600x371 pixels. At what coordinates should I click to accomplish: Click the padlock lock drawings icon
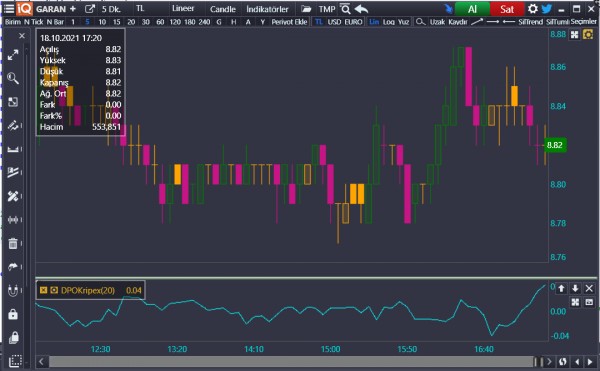13,314
